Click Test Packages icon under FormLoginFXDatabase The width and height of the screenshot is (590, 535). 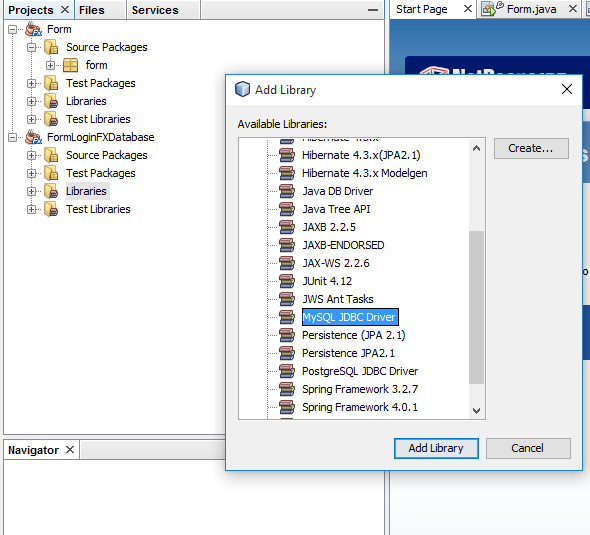coord(51,173)
